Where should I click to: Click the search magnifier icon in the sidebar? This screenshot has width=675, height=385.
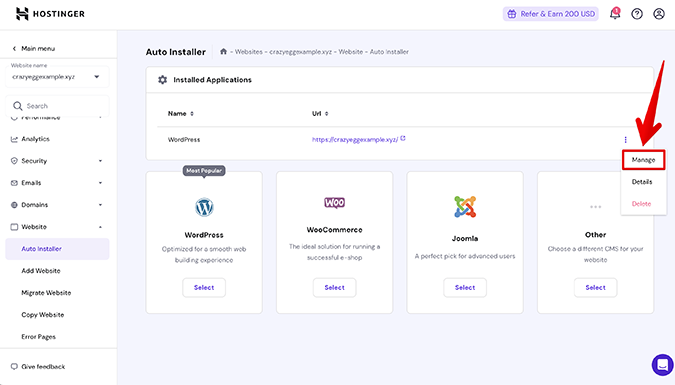point(18,106)
